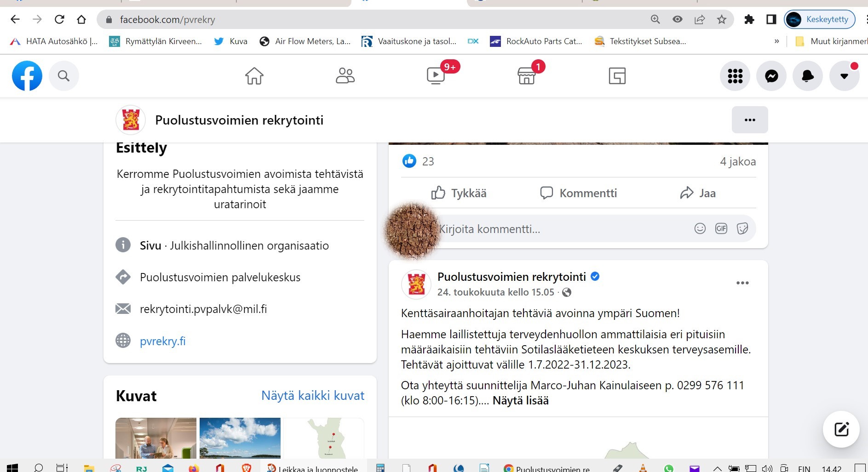Open the Puolustusvoimien palvelukeskus link
Viewport: 868px width, 472px height.
pos(220,278)
